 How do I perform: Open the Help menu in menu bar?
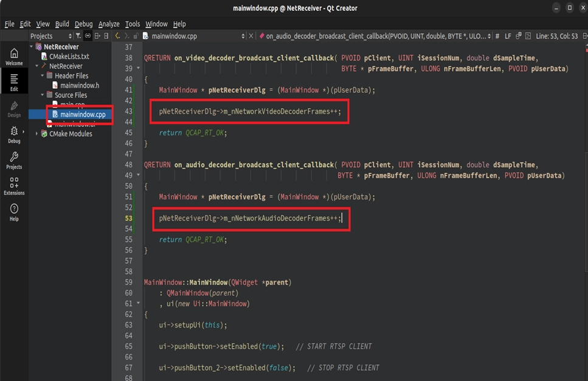click(x=179, y=24)
